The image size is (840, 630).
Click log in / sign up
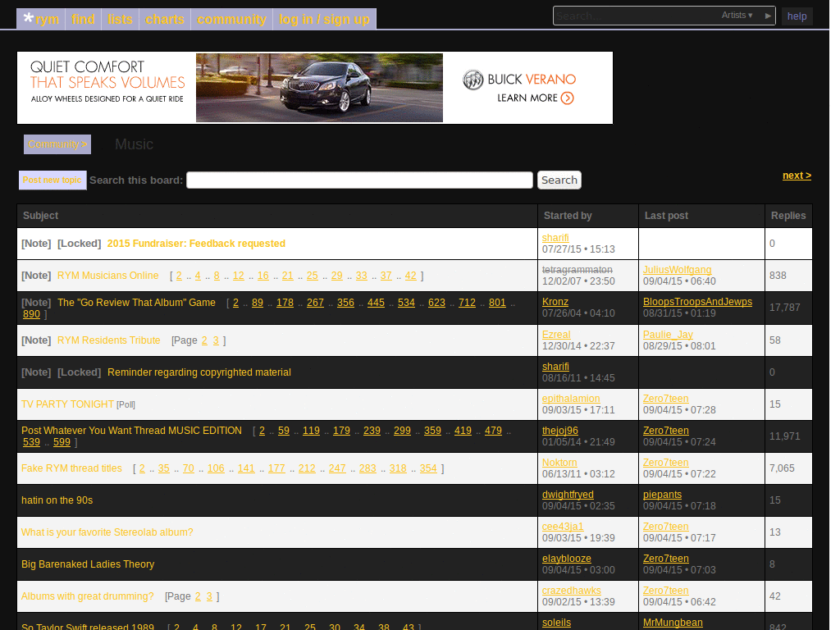[324, 19]
